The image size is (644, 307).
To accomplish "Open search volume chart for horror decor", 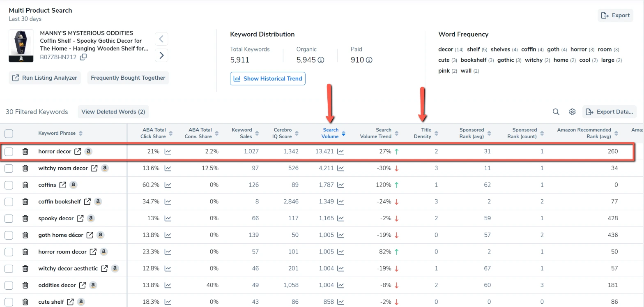I will tap(340, 152).
